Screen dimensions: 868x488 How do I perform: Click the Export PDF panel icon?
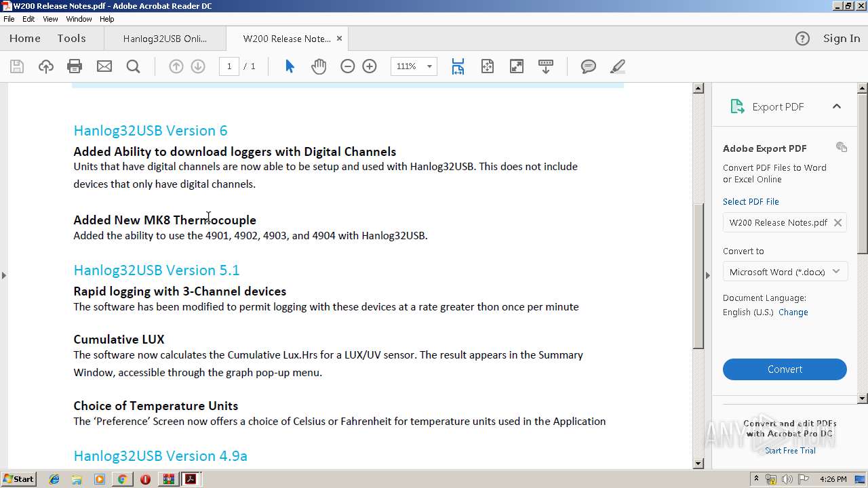coord(737,106)
